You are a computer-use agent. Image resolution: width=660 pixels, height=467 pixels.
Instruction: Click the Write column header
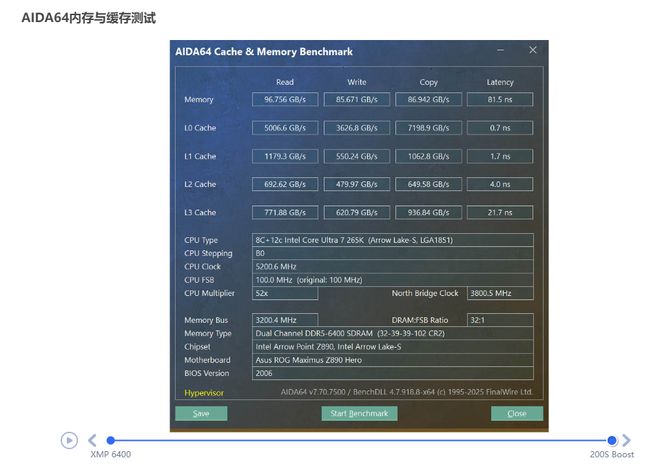(357, 82)
